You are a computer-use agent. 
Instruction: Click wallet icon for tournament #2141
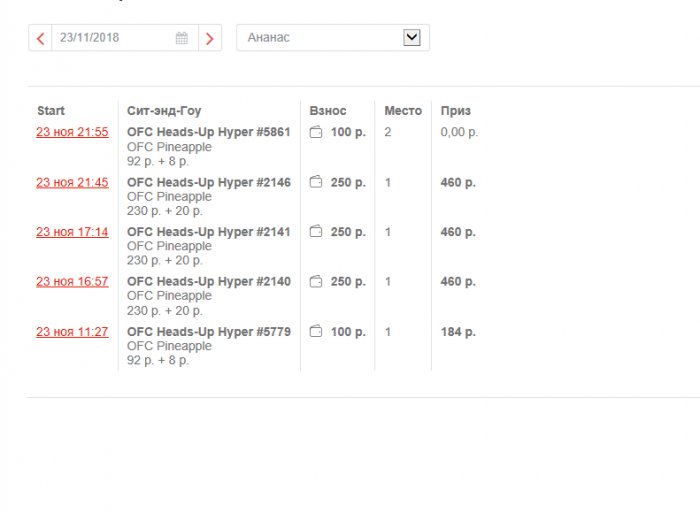tap(316, 232)
